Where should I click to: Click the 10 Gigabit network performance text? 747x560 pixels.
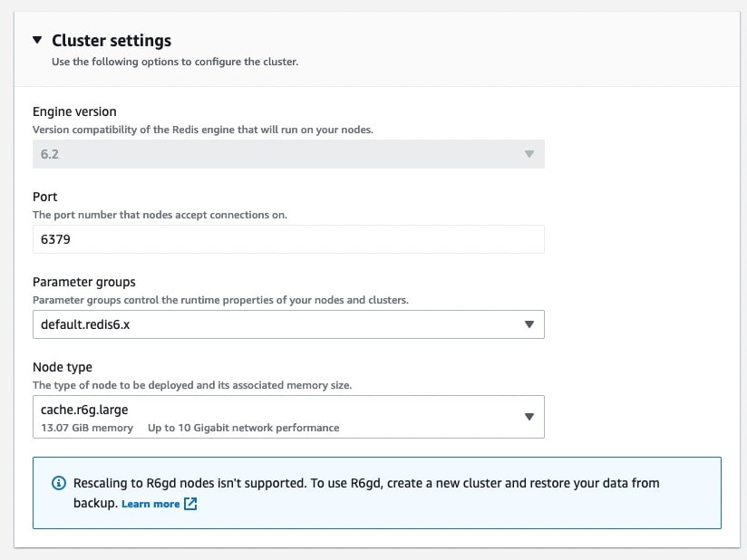[243, 428]
